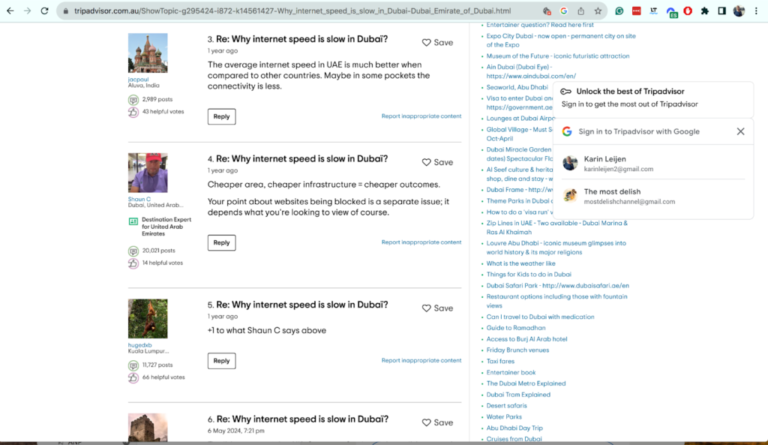Open Expo City Dubai topic link
Viewport: 768px width, 445px height.
[x=561, y=40]
